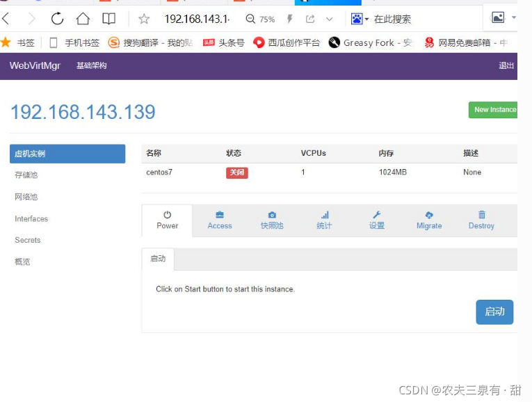
Task: Click the 描述 column header
Action: (471, 153)
